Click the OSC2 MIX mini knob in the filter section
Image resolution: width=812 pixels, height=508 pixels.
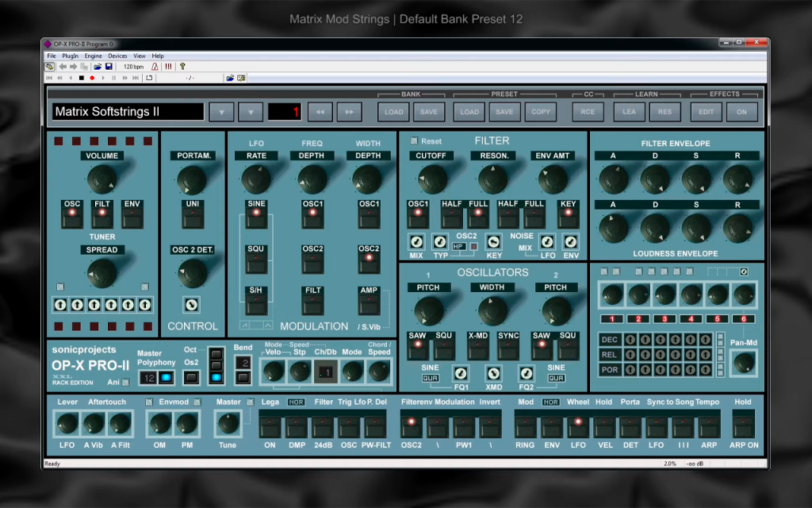pyautogui.click(x=416, y=242)
